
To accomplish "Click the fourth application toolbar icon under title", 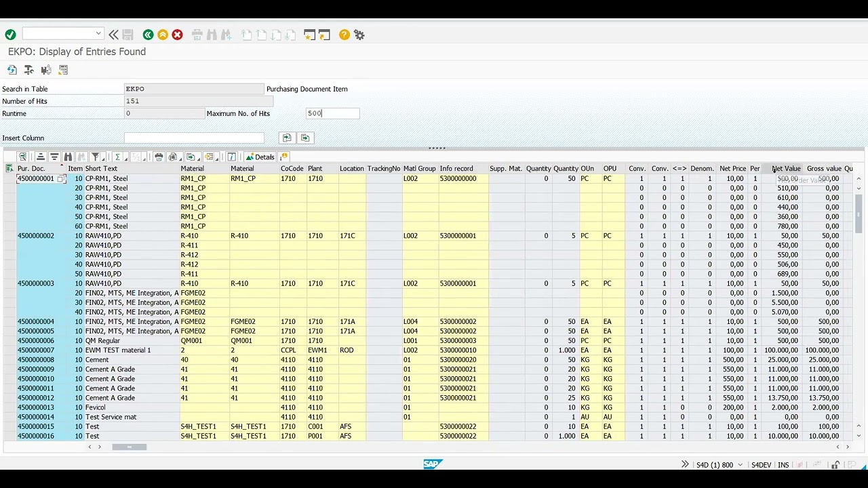I will (x=63, y=70).
